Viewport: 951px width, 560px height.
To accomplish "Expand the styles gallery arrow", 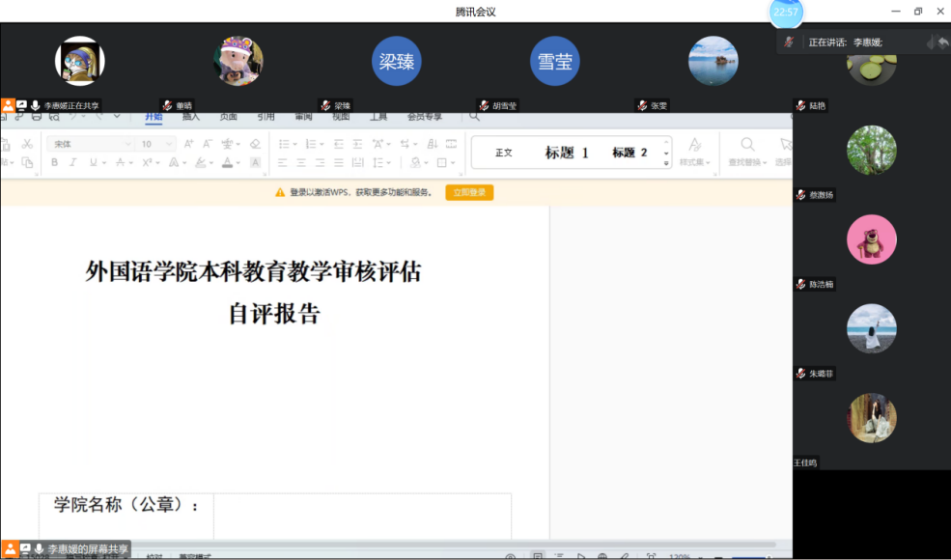I will tap(666, 164).
